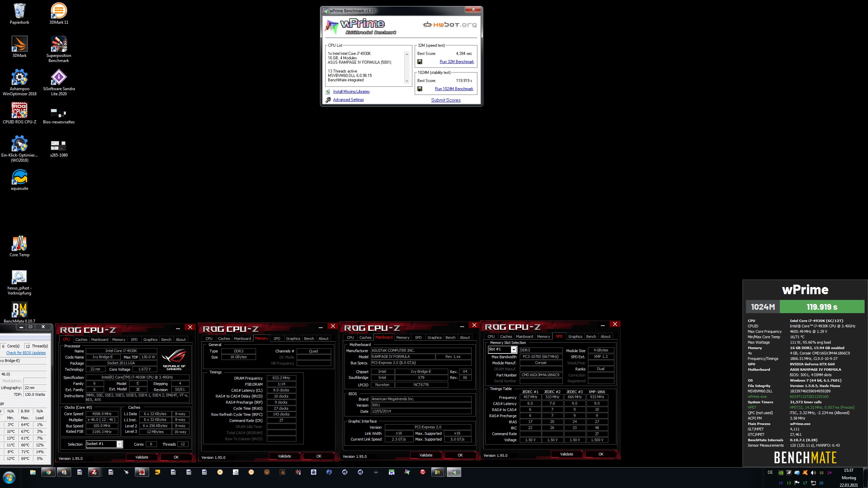Open Google Chrome from the taskbar
Screen dimensions: 868x488
tap(48, 472)
